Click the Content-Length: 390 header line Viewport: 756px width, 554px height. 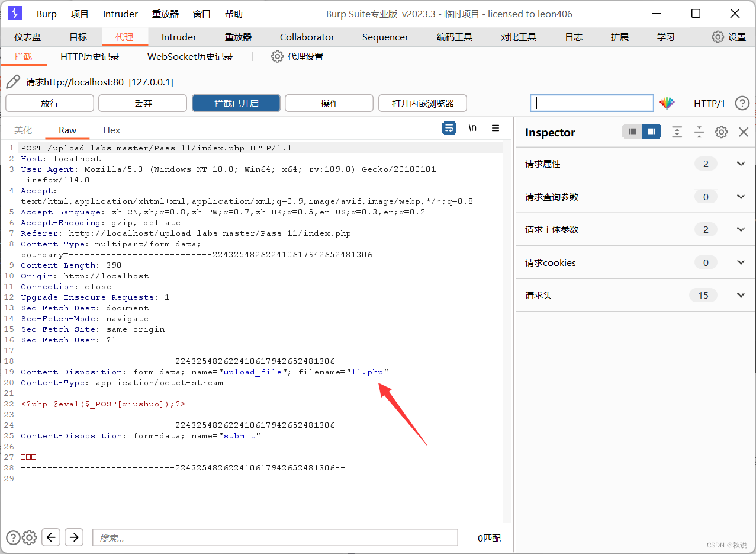[71, 265]
